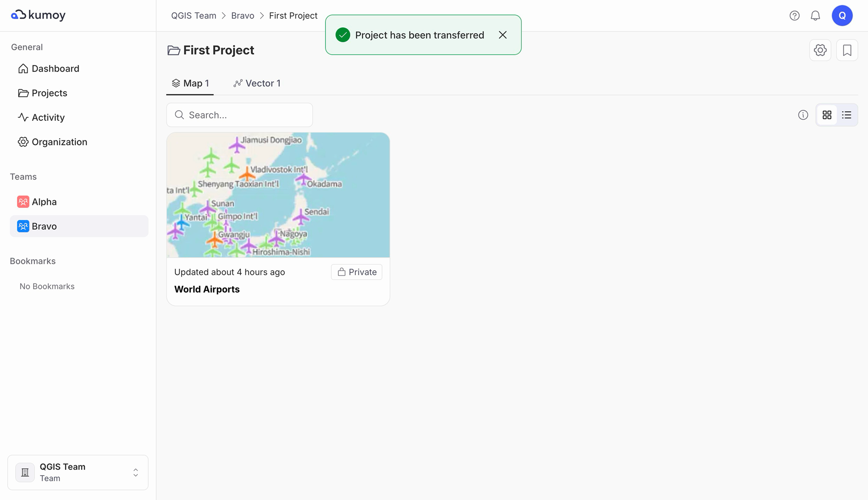Click QGIS Team breadcrumb link
The image size is (868, 500).
coord(193,16)
